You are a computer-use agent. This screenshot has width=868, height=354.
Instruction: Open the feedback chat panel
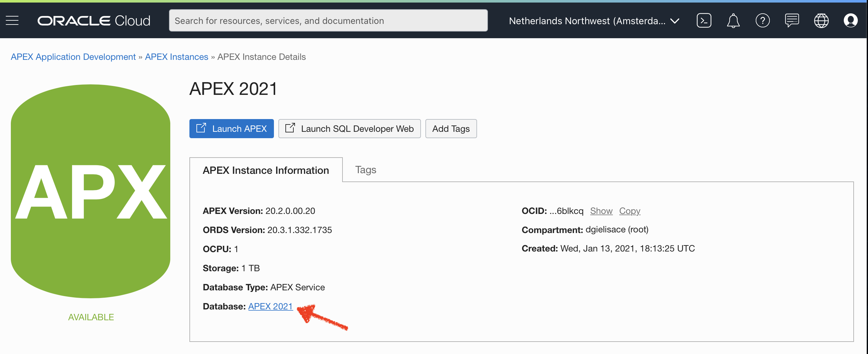(792, 20)
